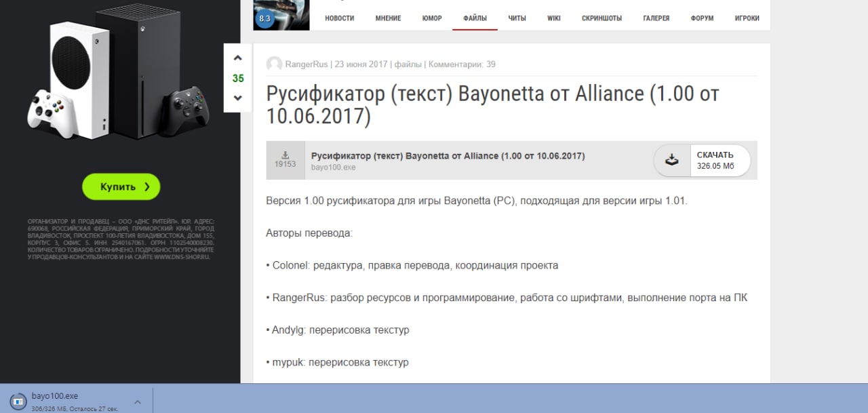Open the bayo100.exe item in downloads bar
The image size is (868, 413).
[x=76, y=401]
